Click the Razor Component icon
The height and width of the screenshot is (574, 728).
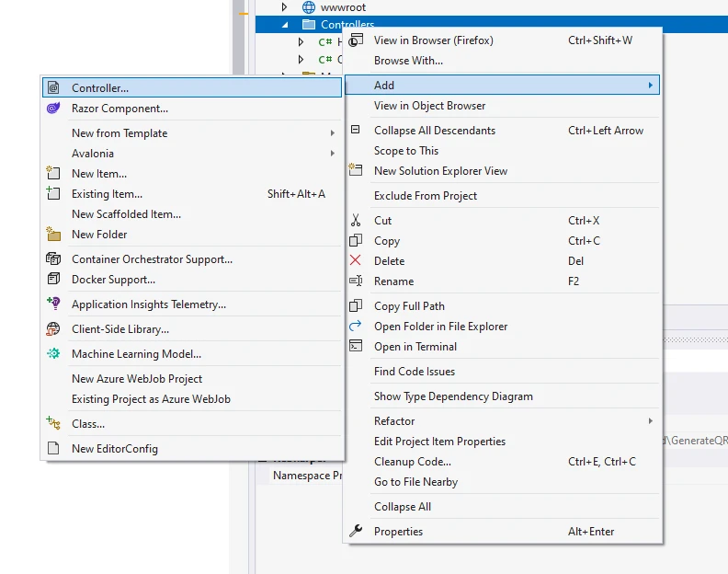coord(53,109)
